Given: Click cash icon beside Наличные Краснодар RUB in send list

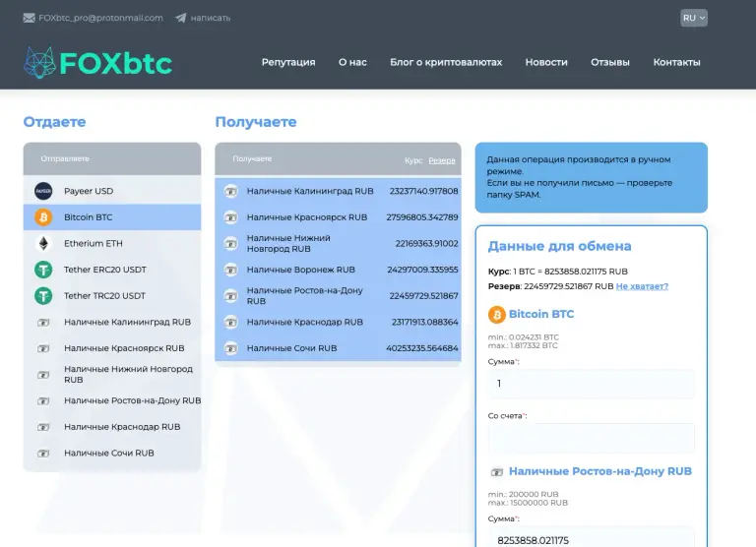Looking at the screenshot, I should [x=43, y=427].
